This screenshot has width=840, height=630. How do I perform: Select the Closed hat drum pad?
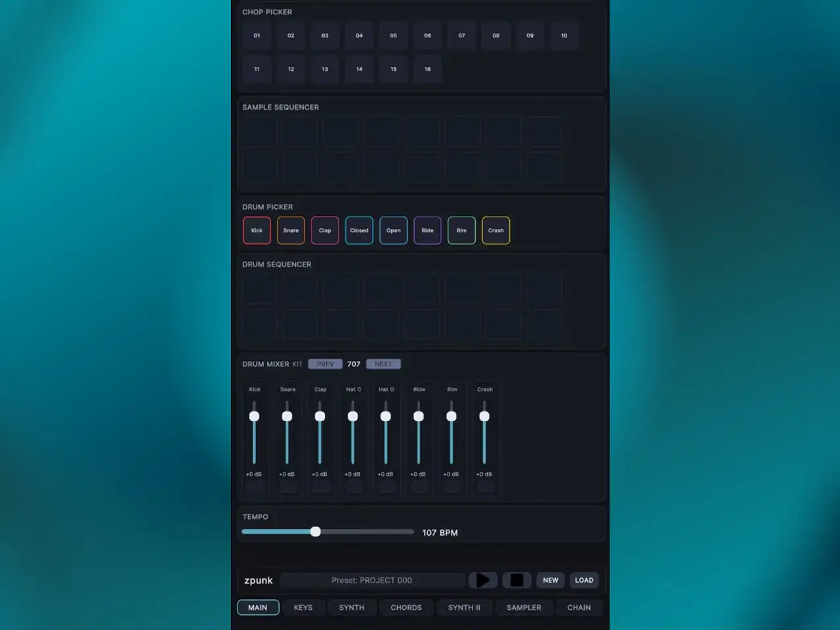[359, 230]
